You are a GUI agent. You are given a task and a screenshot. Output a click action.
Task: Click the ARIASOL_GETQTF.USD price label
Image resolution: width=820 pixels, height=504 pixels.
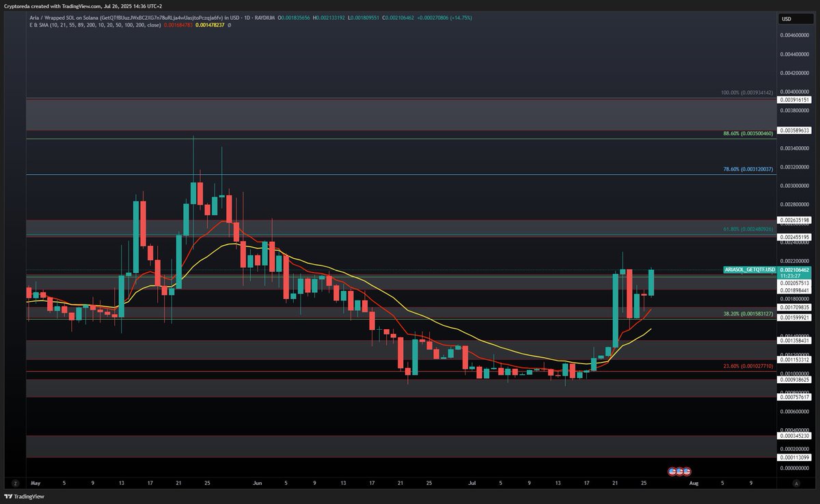pyautogui.click(x=750, y=270)
